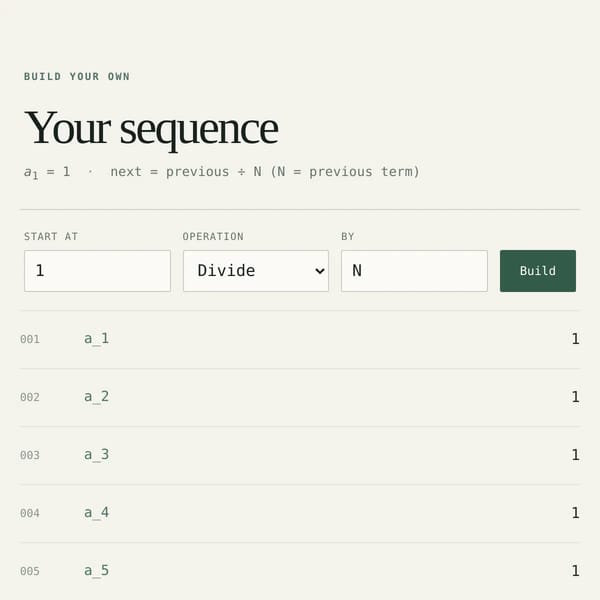Select the a_5 sequence row
This screenshot has height=600, width=600.
300,571
